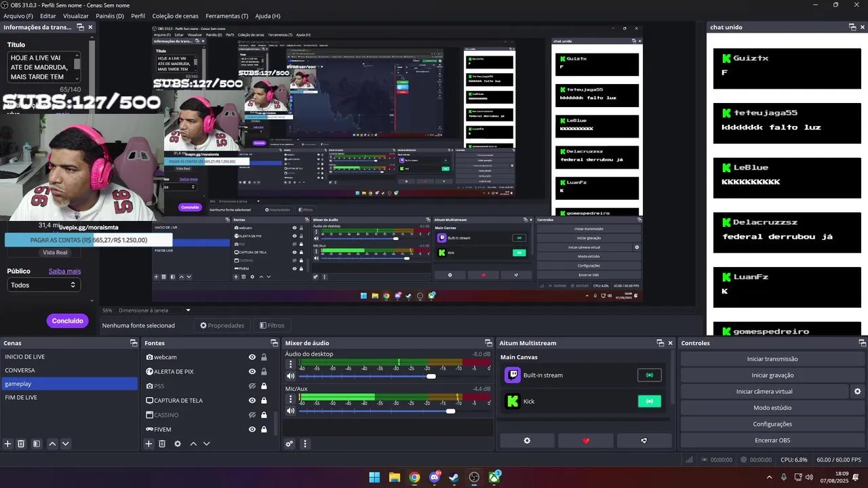Move source down arrow in Fontes

[x=206, y=444]
